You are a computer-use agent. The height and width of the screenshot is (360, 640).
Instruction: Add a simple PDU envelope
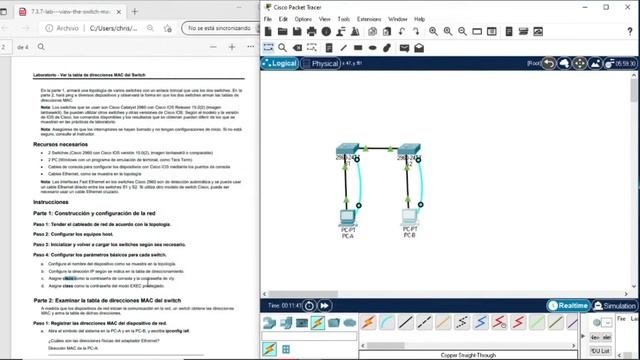404,48
